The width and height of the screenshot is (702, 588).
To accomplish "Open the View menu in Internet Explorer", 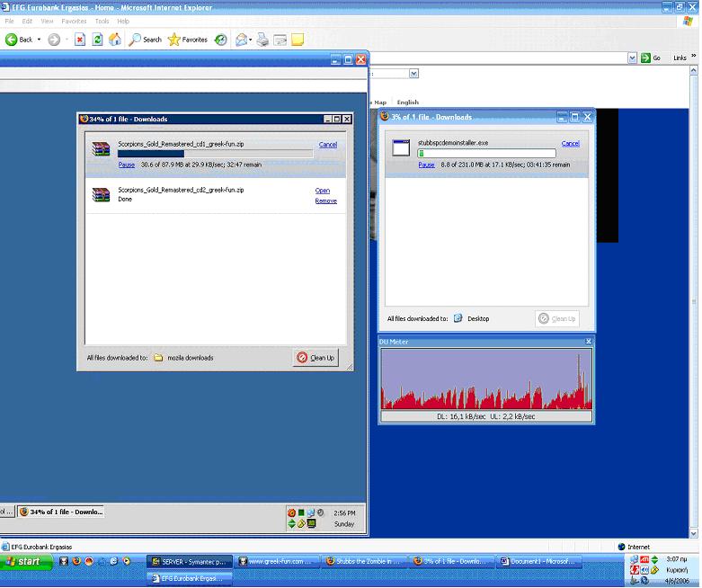I will point(47,21).
